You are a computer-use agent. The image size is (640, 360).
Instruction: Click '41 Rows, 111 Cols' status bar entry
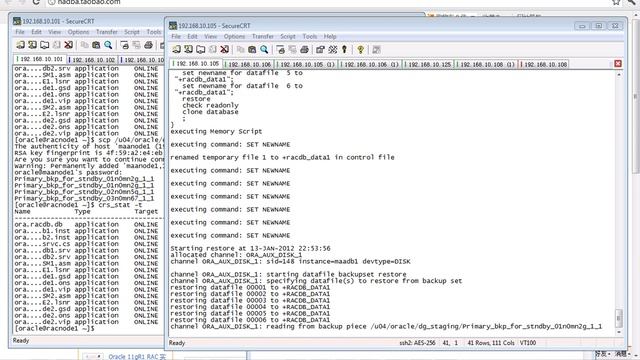click(x=491, y=343)
